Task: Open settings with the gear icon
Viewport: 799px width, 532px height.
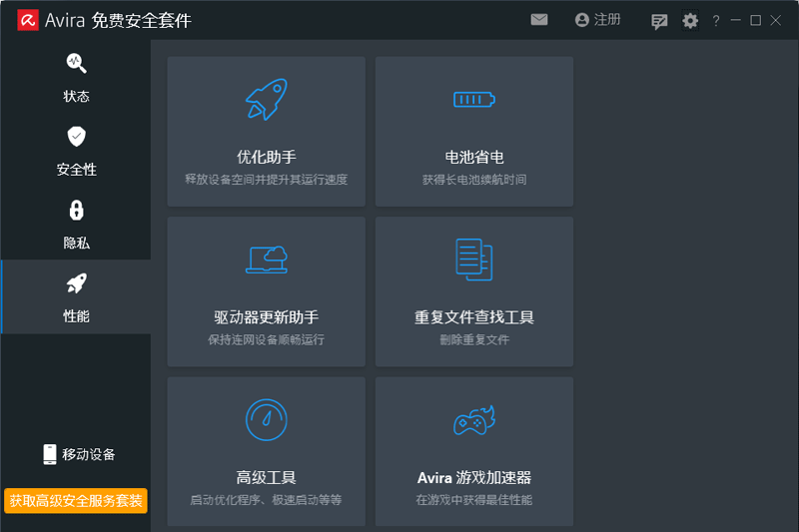Action: pyautogui.click(x=690, y=20)
